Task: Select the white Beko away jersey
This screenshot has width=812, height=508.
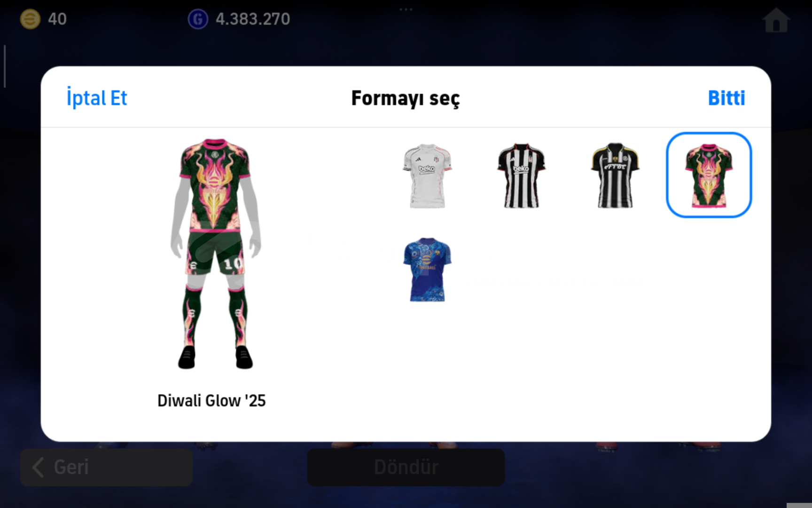Action: pos(427,175)
